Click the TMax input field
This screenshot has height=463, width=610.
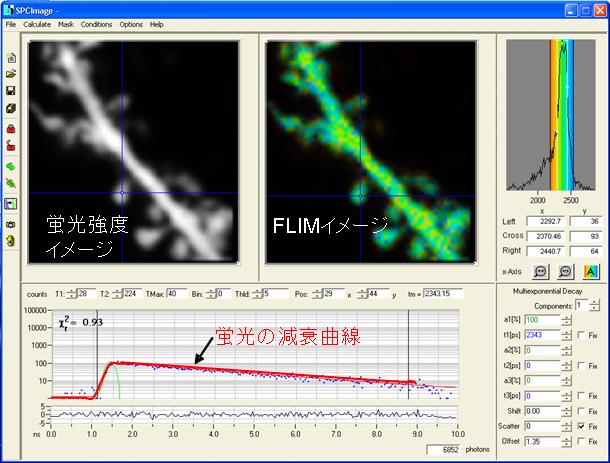coord(176,293)
